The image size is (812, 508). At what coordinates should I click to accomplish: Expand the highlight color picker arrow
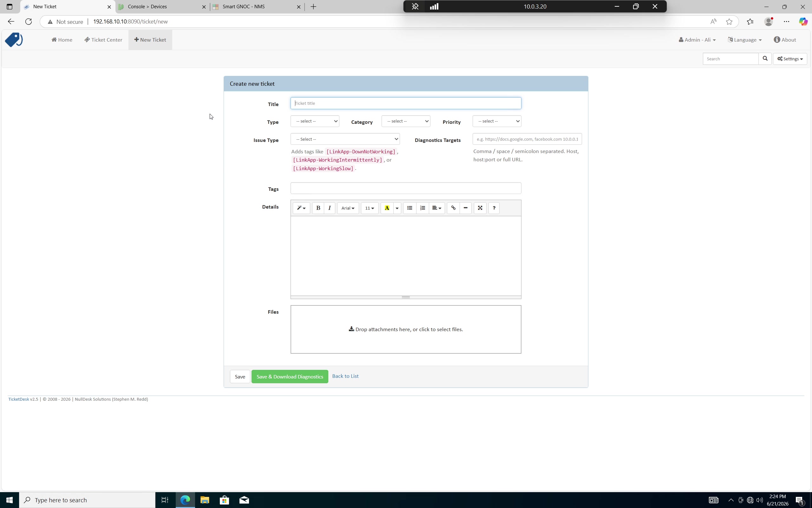pos(397,208)
